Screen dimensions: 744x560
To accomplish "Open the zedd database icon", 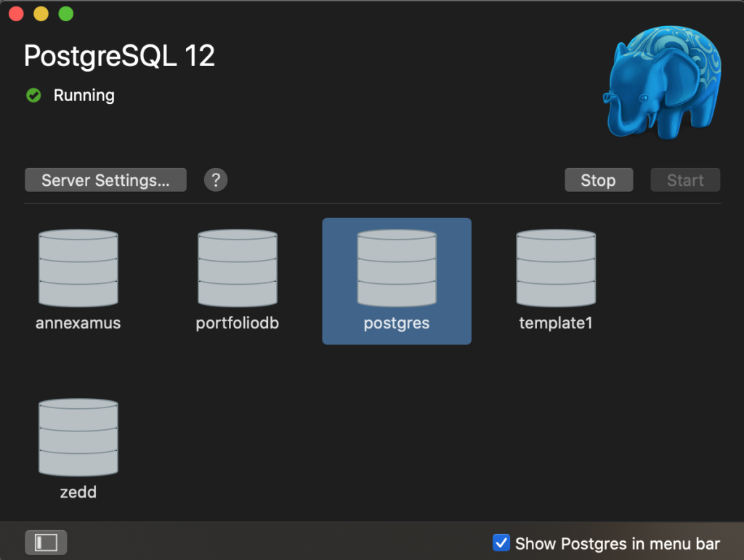I will [78, 437].
